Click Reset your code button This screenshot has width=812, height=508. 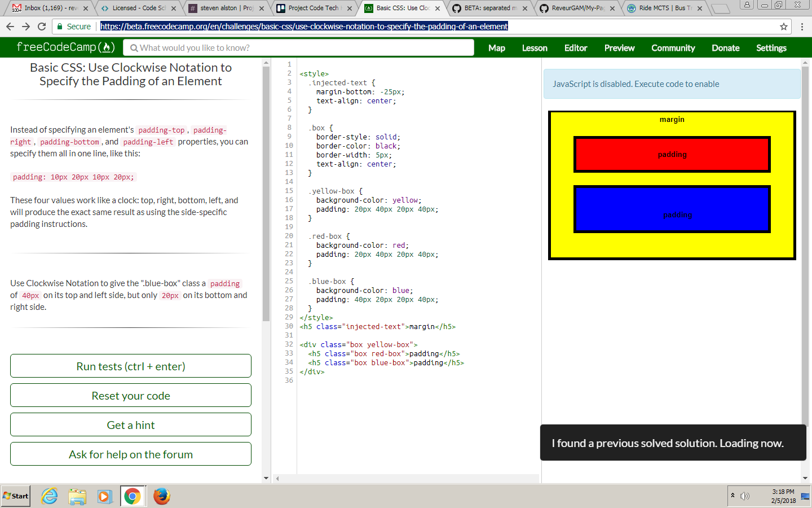tap(131, 395)
